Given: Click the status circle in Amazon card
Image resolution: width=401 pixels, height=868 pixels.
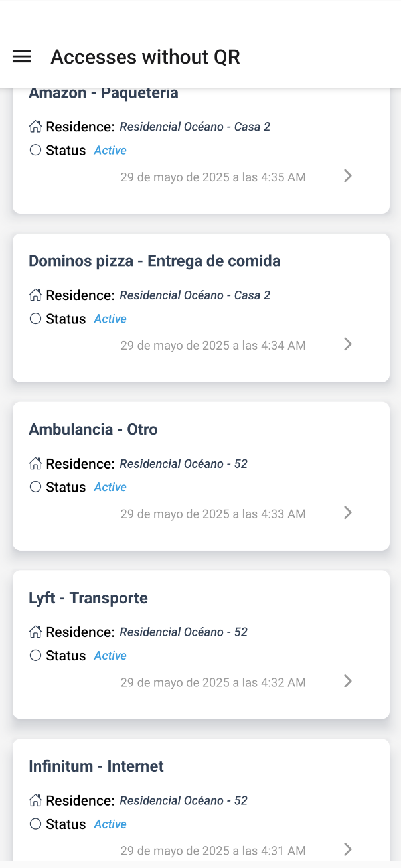Looking at the screenshot, I should coord(36,150).
